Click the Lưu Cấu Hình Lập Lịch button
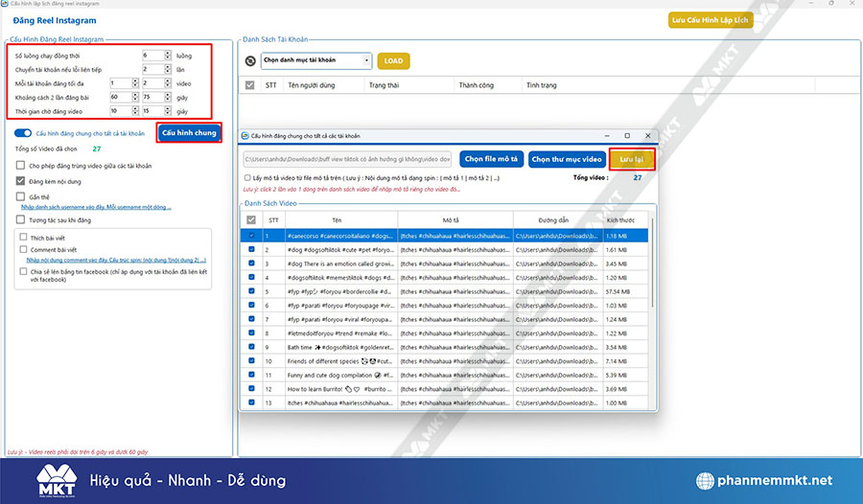 coord(710,20)
